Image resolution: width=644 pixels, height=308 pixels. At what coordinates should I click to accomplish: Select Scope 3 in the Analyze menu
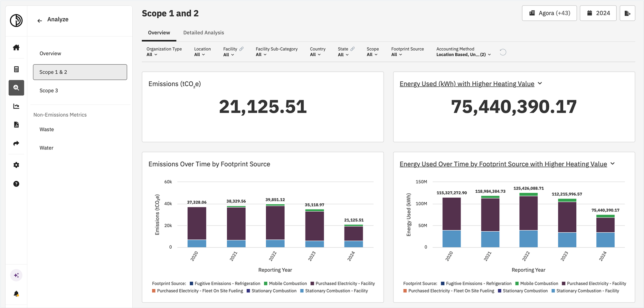[49, 91]
